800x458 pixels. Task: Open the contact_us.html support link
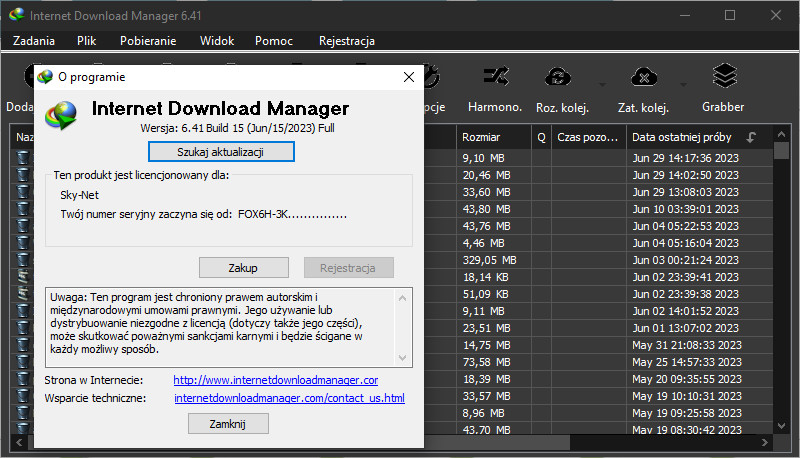point(289,398)
